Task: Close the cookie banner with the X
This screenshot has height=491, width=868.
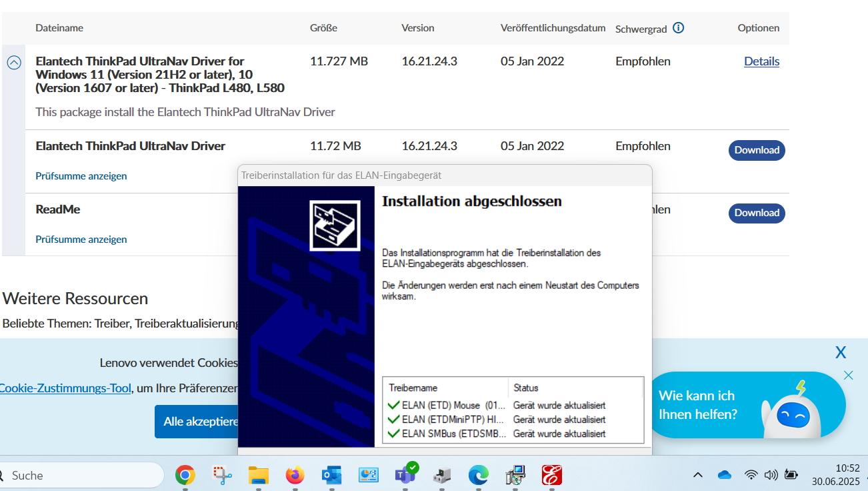Action: coord(841,352)
